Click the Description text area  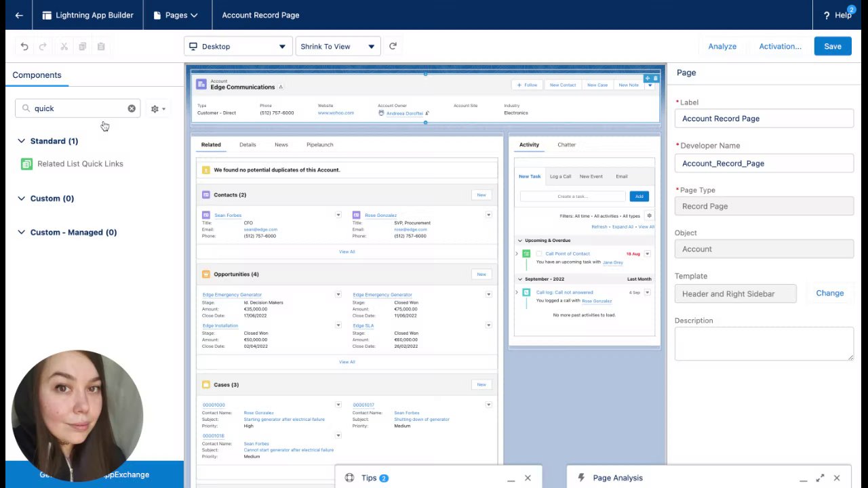(764, 344)
